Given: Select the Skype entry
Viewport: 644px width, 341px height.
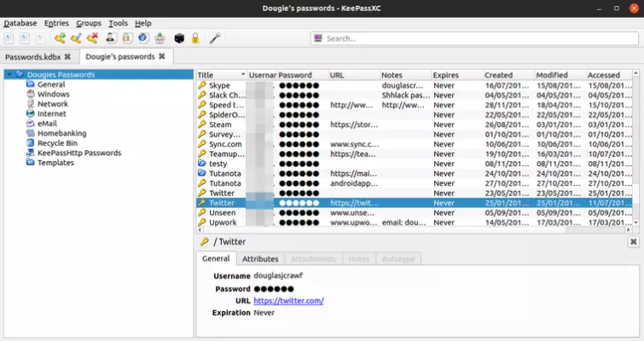Looking at the screenshot, I should coord(414,85).
